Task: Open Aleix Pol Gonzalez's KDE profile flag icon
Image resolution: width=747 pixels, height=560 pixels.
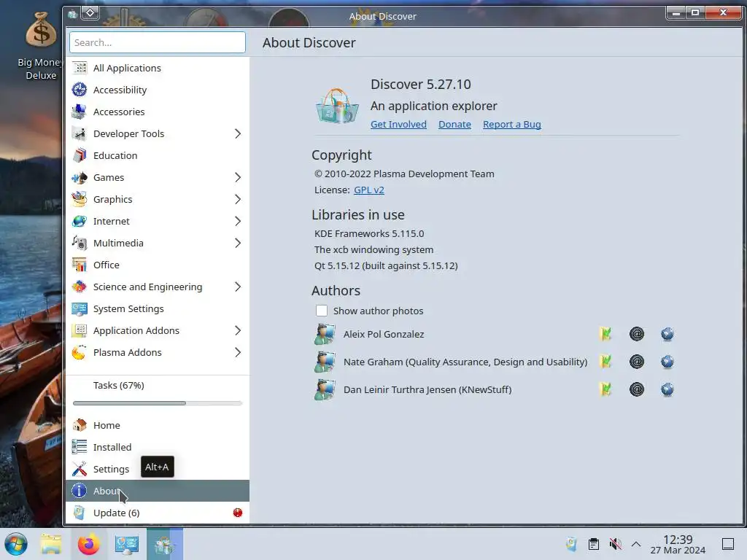Action: (x=605, y=334)
